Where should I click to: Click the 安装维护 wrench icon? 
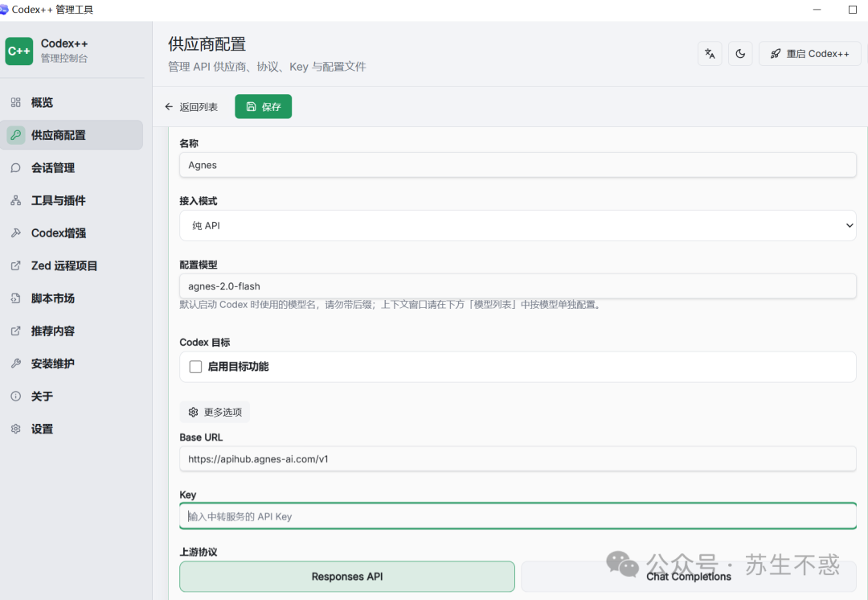tap(15, 364)
